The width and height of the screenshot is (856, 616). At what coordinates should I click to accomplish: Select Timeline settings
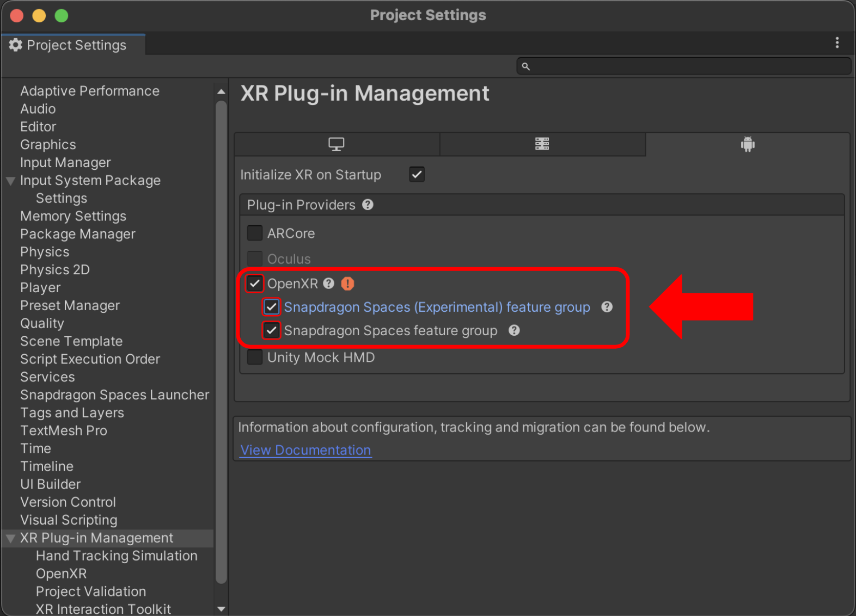[x=47, y=466]
